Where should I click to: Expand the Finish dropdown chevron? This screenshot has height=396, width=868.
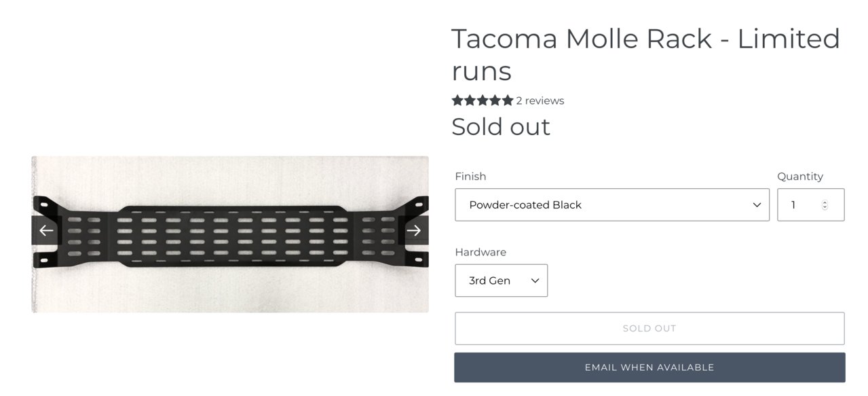click(x=757, y=205)
